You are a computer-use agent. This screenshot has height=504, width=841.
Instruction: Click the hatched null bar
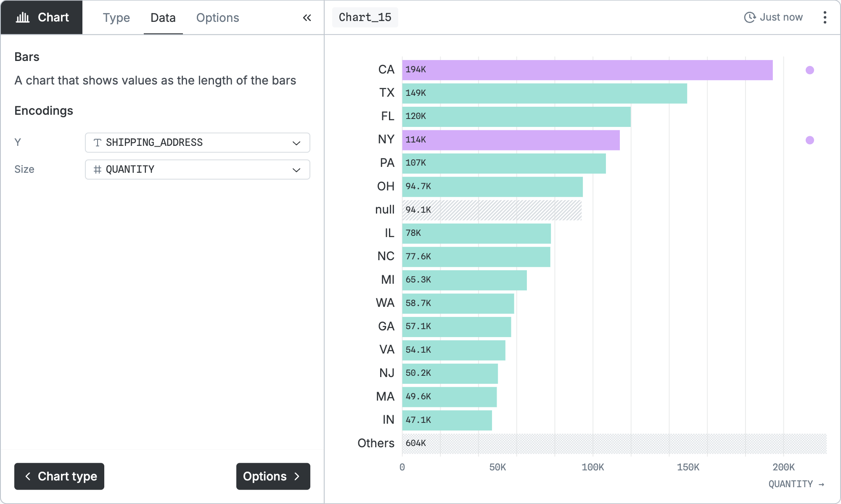492,210
